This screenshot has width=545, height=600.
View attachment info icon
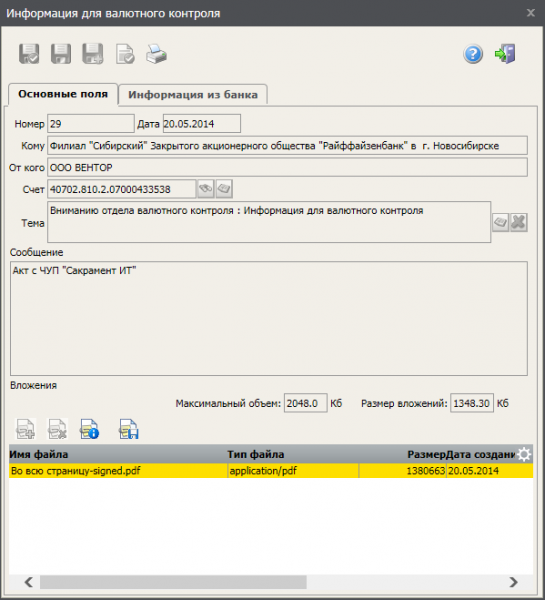pyautogui.click(x=90, y=429)
